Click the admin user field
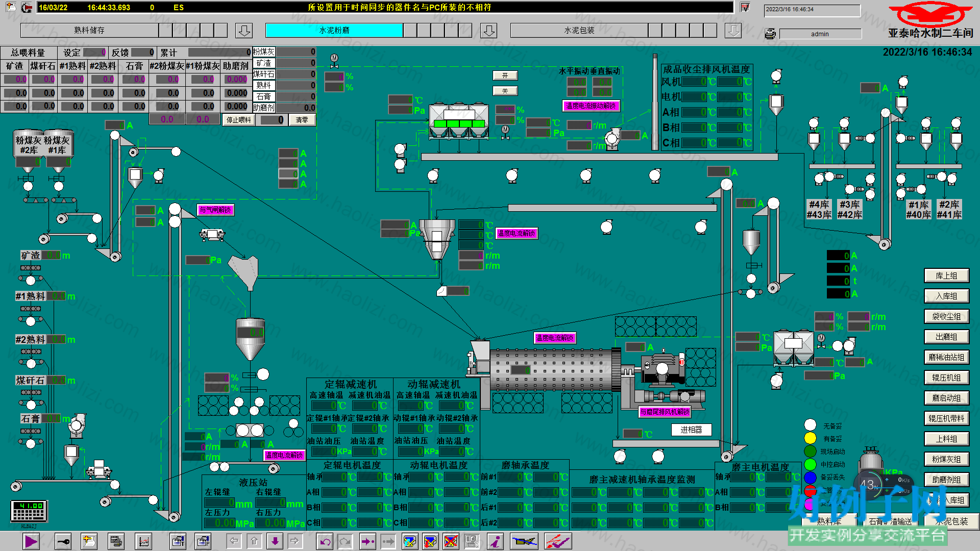The height and width of the screenshot is (551, 980). 820,34
